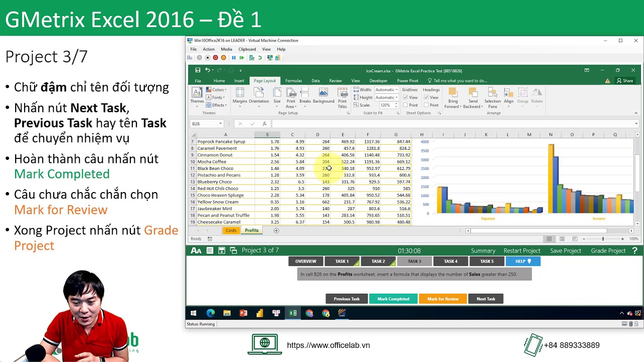
Task: Select the Mocha Coffee cell
Action: pos(225,162)
